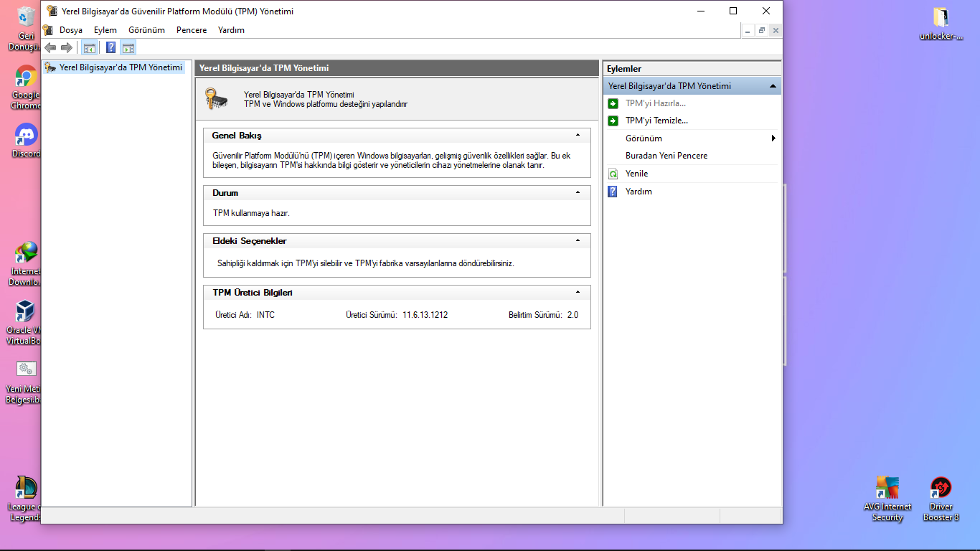Click the 'Üretici Adı:' label
This screenshot has width=980, height=551.
(234, 315)
